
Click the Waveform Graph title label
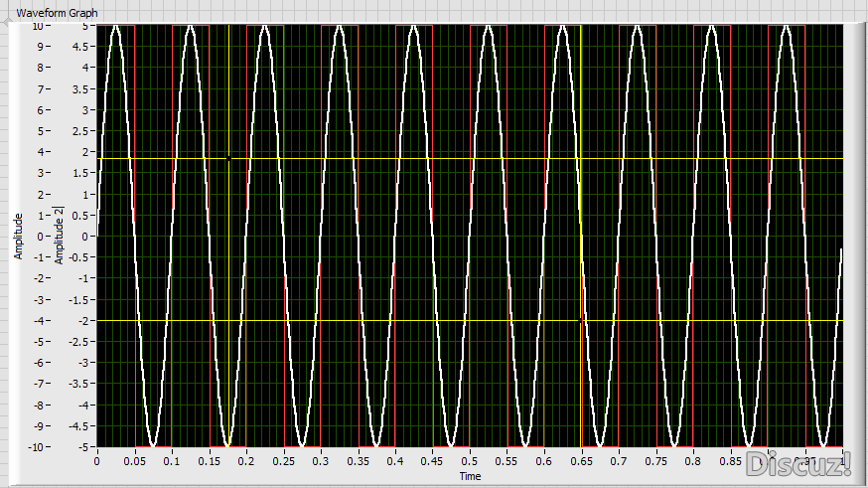click(57, 13)
